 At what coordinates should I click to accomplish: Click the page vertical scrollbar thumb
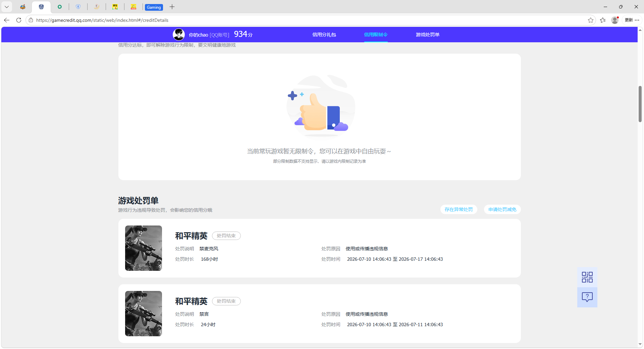tap(640, 104)
